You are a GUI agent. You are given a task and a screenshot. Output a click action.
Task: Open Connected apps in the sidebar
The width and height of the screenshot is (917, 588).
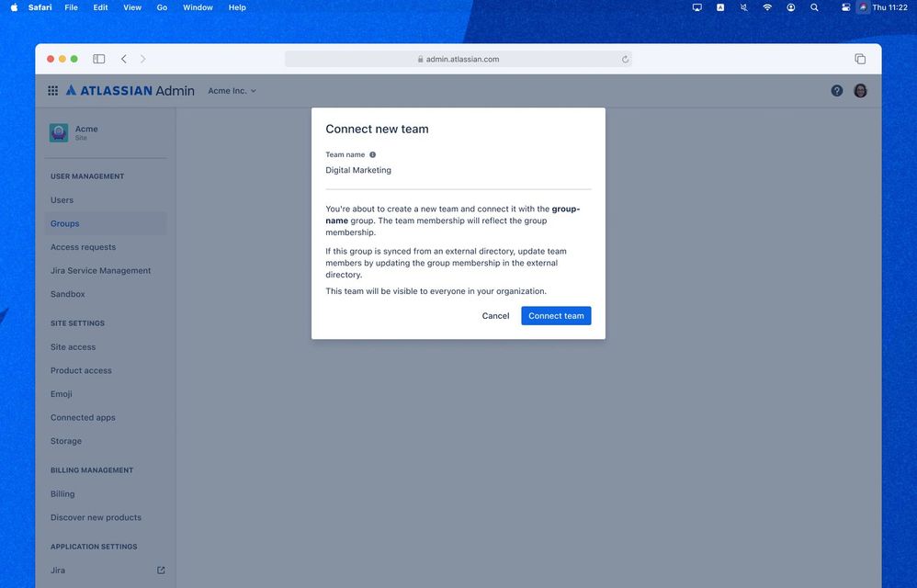(106, 417)
